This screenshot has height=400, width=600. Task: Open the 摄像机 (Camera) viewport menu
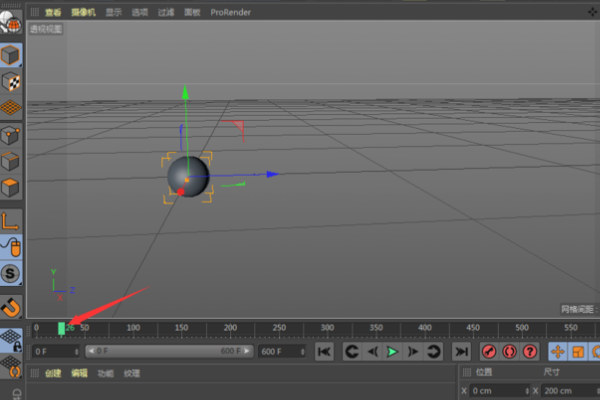pyautogui.click(x=83, y=12)
